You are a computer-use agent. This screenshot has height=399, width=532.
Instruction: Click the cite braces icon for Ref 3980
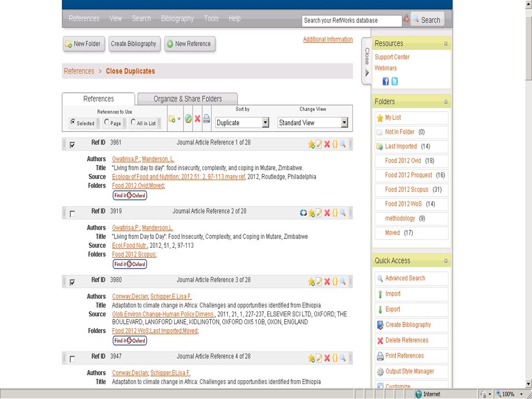tap(335, 282)
